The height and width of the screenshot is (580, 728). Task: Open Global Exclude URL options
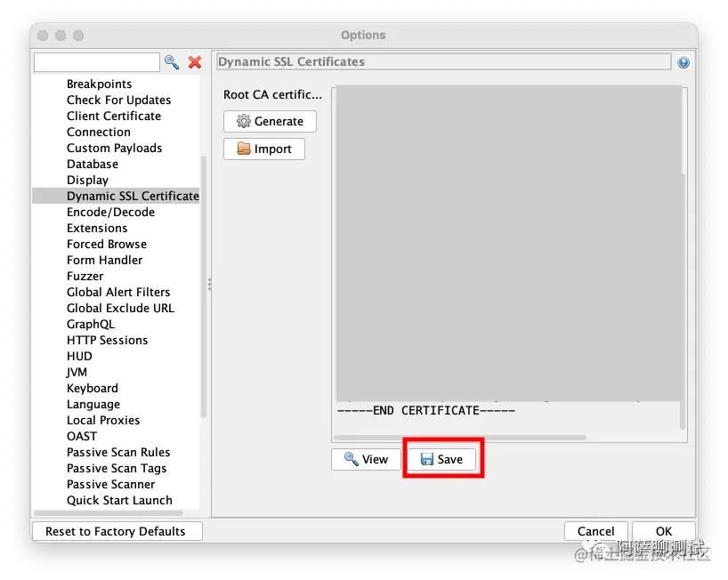pyautogui.click(x=121, y=308)
